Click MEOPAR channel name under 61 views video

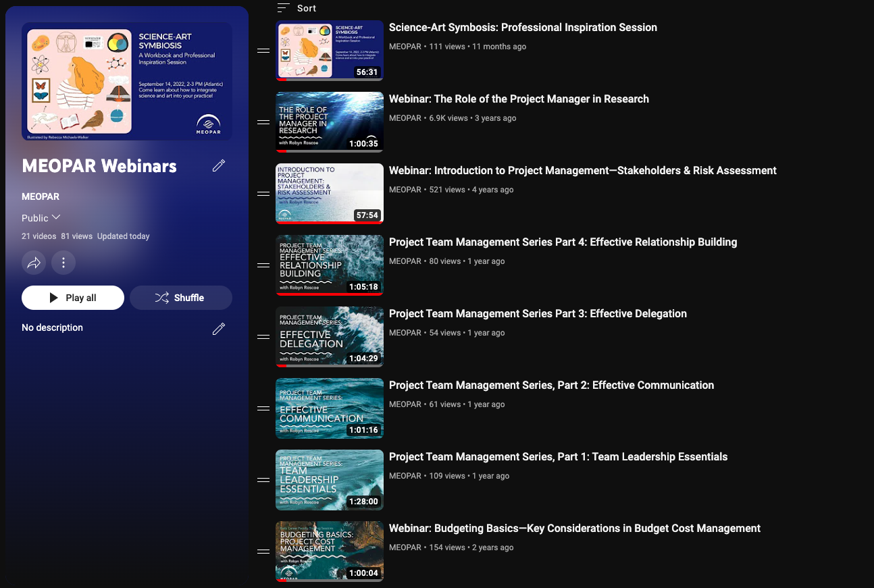(405, 404)
